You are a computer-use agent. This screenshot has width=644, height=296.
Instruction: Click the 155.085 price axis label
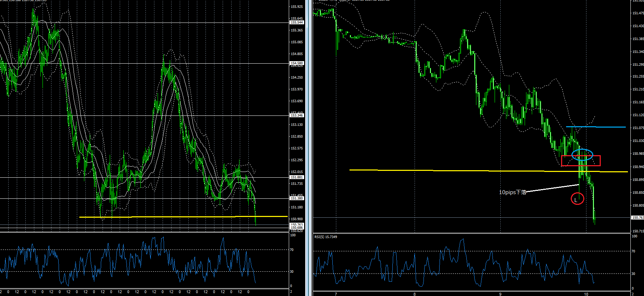click(x=297, y=42)
